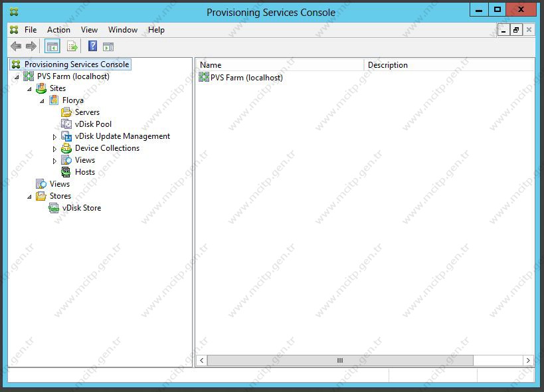Open the Window menu
The image size is (544, 392).
pyautogui.click(x=123, y=30)
